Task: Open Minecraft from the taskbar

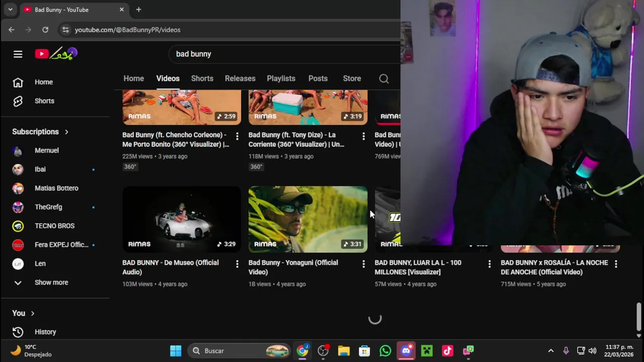Action: [427, 350]
